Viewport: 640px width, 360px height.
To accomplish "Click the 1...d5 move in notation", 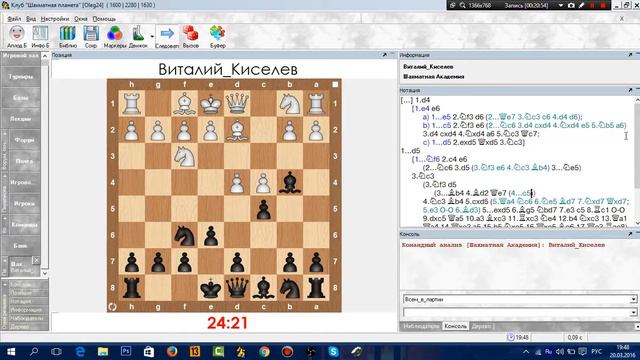I will click(411, 151).
